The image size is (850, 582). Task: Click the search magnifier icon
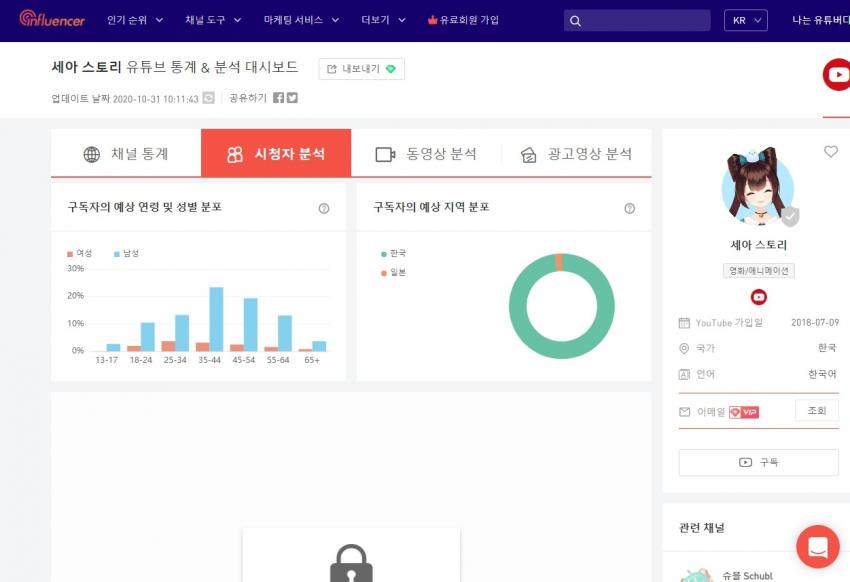pos(575,21)
